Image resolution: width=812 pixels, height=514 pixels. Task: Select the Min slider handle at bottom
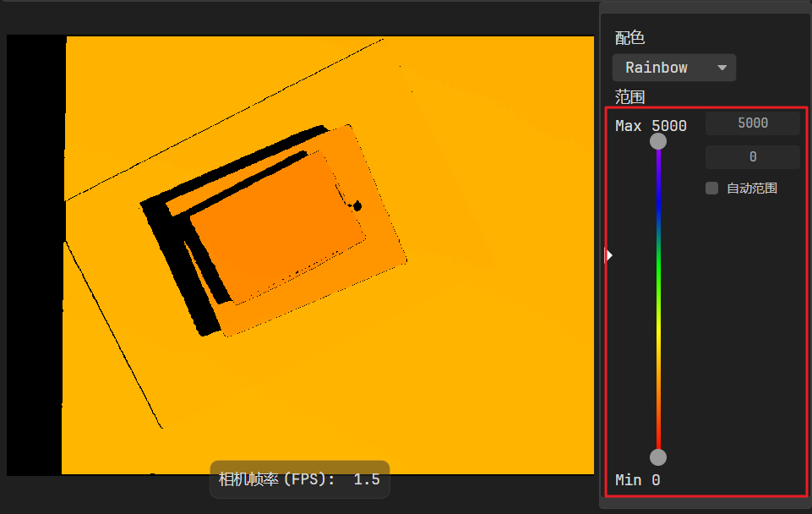[657, 457]
